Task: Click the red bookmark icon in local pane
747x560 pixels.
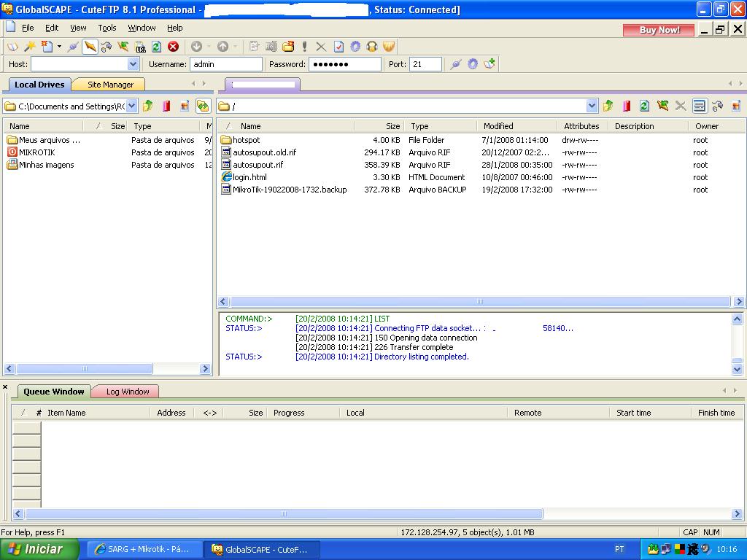Action: point(166,106)
